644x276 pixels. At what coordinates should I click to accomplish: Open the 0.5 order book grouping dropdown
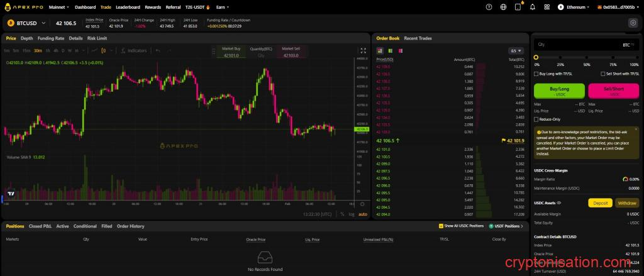[515, 50]
